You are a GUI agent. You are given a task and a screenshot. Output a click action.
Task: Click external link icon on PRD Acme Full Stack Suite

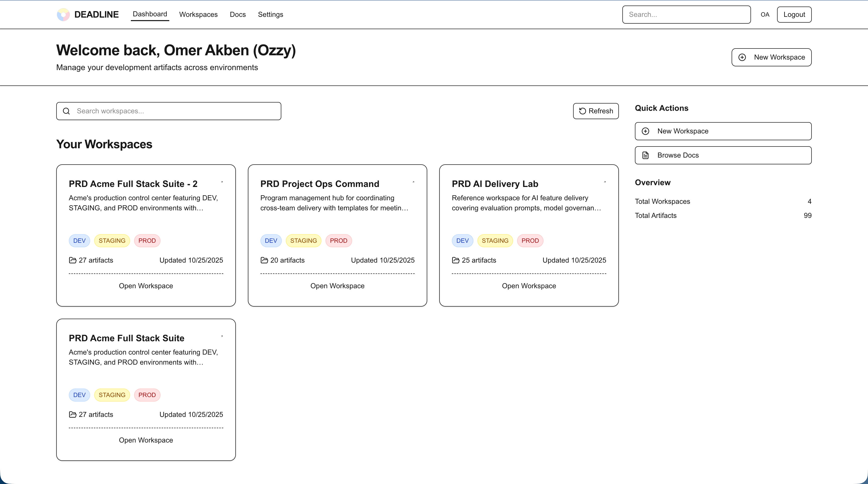click(222, 337)
